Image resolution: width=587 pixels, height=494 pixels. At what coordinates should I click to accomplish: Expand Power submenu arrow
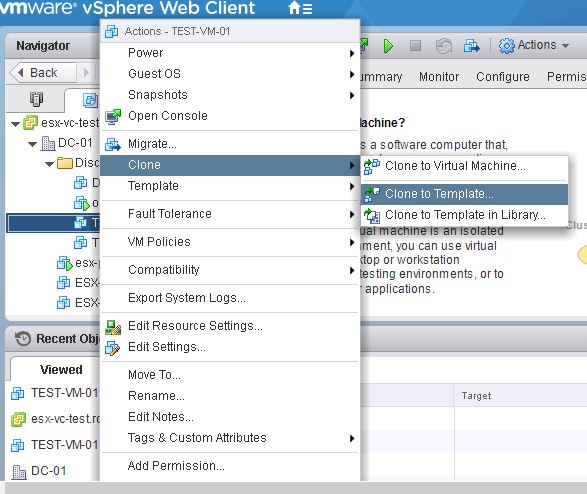[352, 54]
